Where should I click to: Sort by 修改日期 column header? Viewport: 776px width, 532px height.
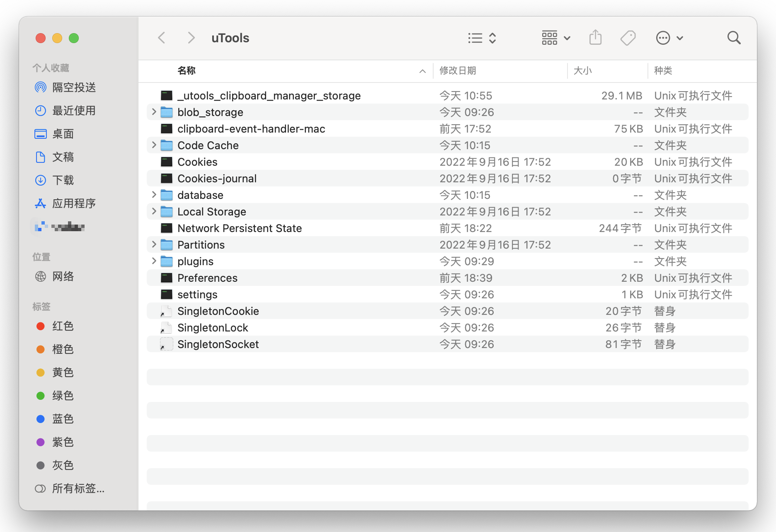pos(500,71)
